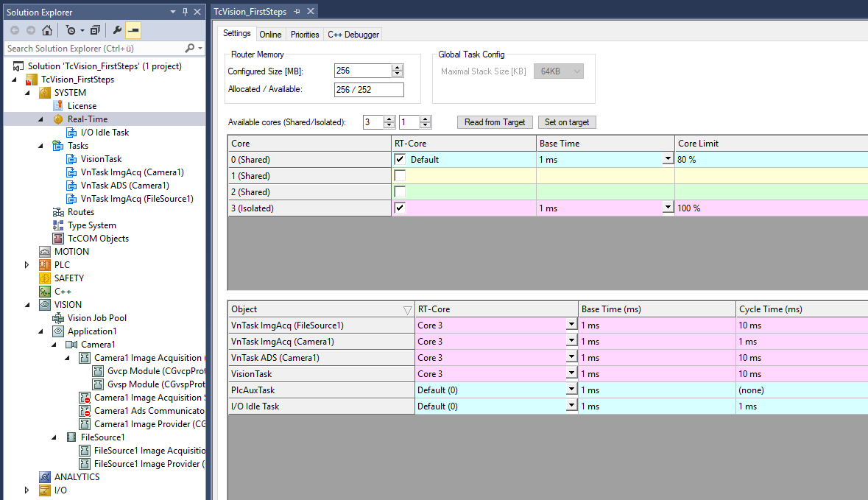Click the MOTION node icon
This screenshot has width=868, height=500.
(x=45, y=251)
